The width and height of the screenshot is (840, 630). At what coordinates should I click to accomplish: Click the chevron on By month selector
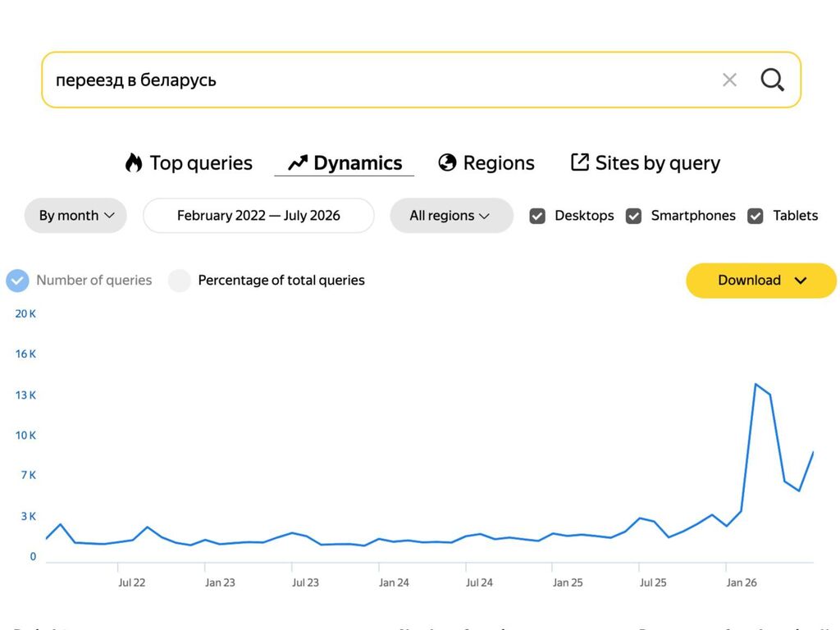[109, 216]
